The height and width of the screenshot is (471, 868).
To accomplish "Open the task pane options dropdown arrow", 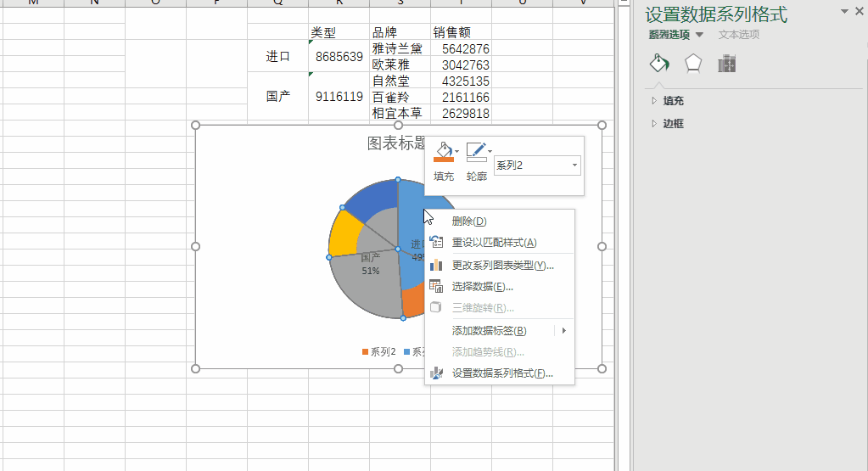I will [844, 11].
